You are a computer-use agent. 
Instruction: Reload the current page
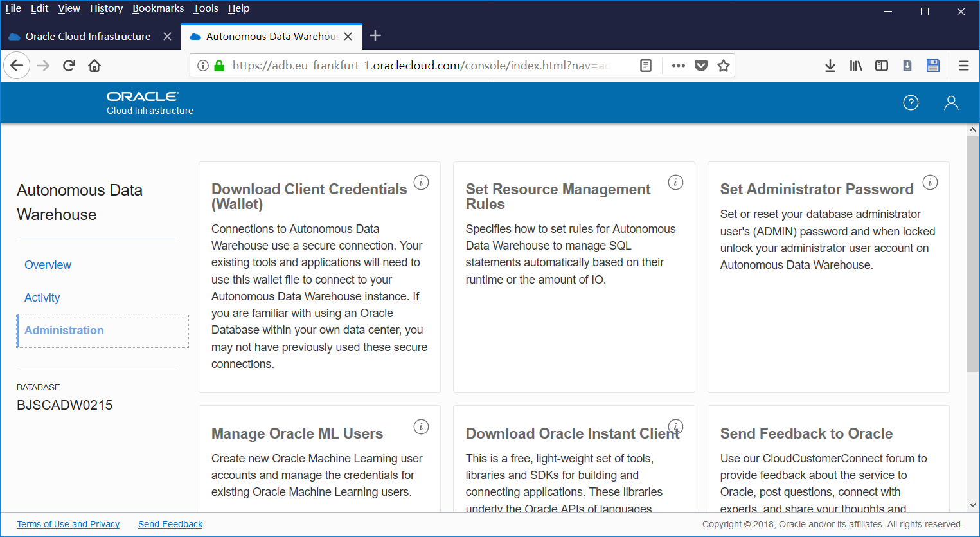tap(69, 66)
